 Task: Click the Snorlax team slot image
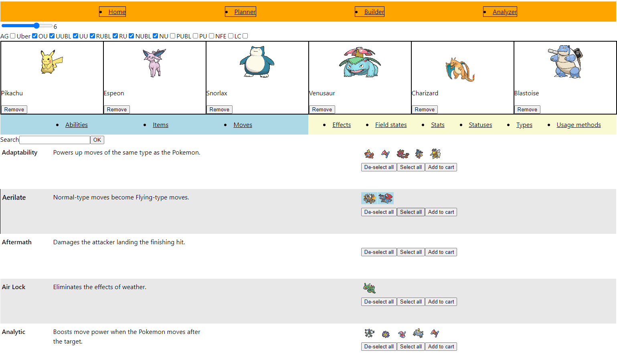point(257,61)
